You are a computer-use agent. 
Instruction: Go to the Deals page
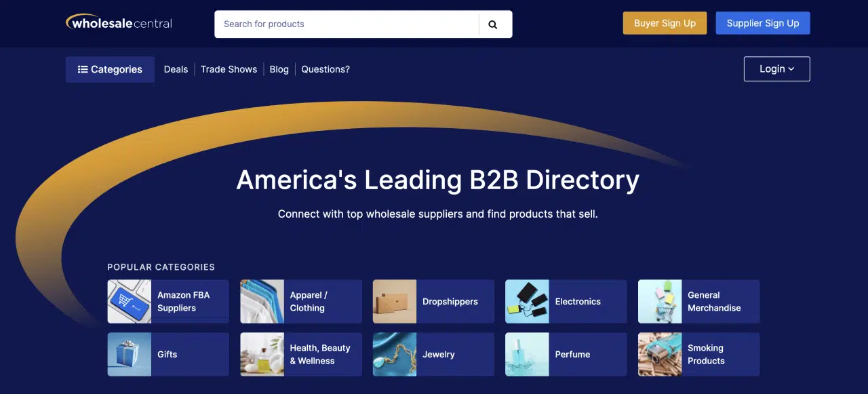coord(176,69)
